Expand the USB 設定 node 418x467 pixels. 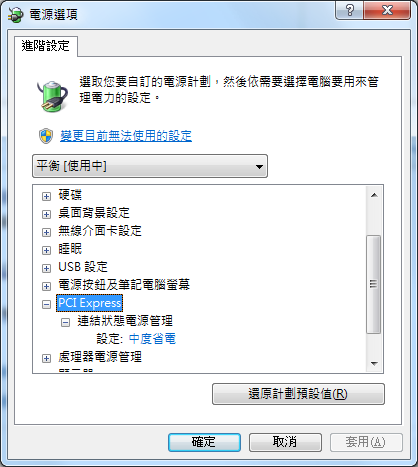pyautogui.click(x=46, y=268)
